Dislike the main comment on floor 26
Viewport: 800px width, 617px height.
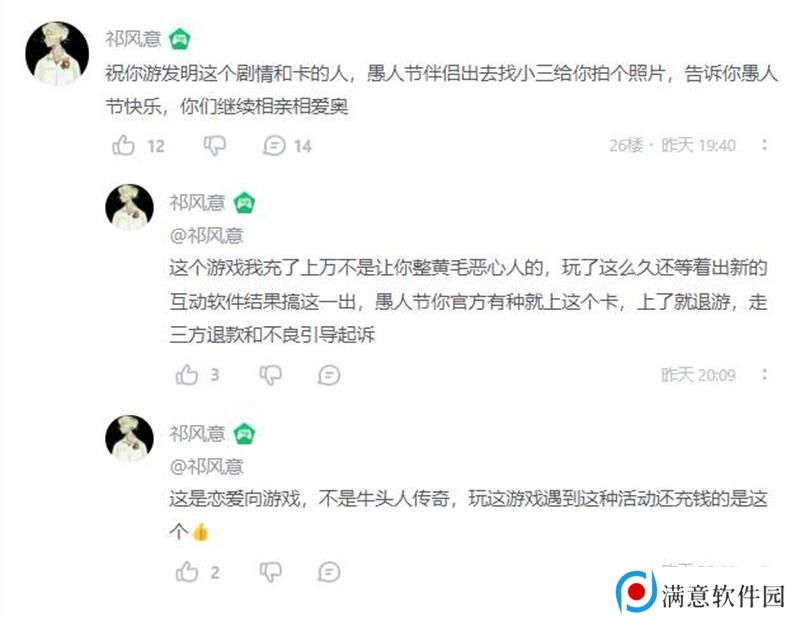215,145
